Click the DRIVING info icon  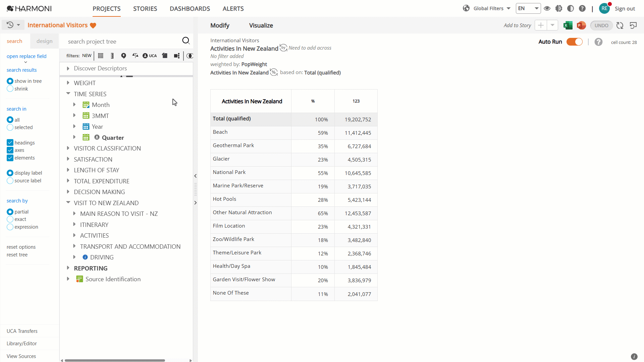[x=85, y=257]
